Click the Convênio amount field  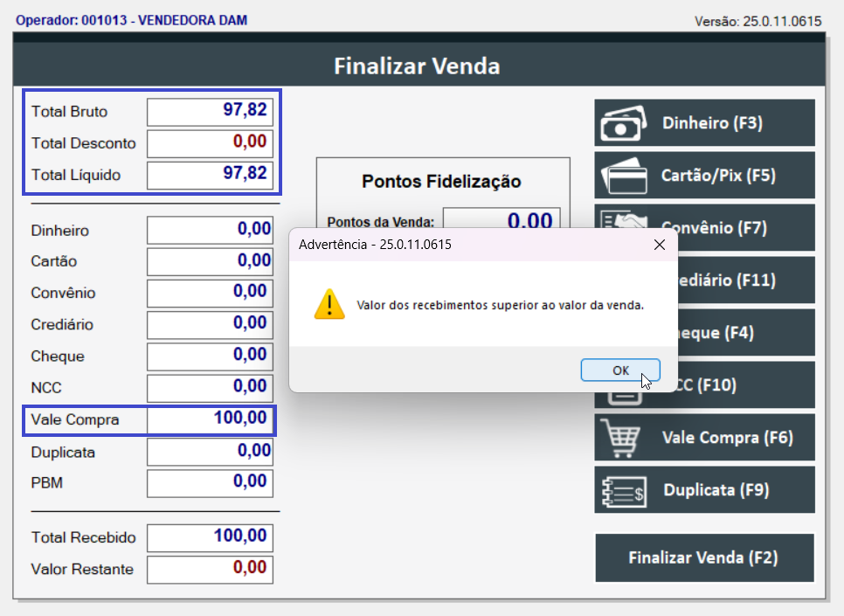click(210, 293)
